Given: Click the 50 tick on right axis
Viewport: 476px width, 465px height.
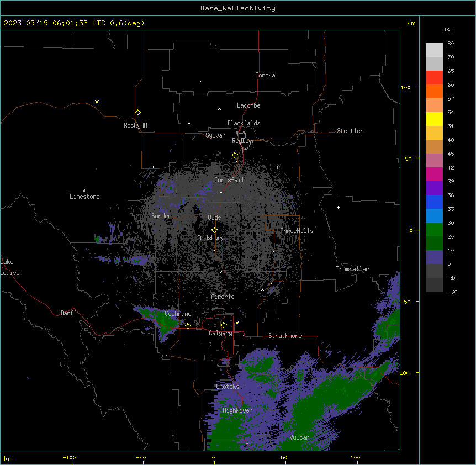Looking at the screenshot, I should (x=408, y=158).
